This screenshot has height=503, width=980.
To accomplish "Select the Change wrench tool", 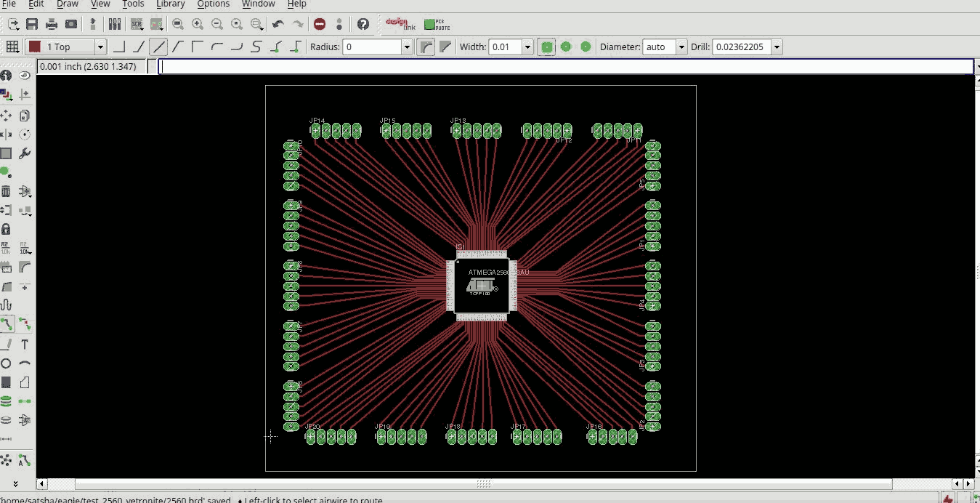I will point(25,153).
